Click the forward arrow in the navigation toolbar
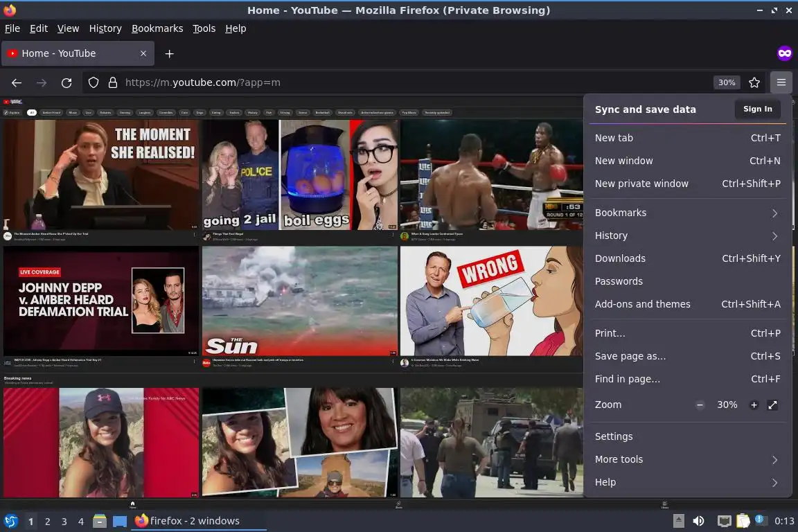The image size is (798, 532). pyautogui.click(x=42, y=82)
